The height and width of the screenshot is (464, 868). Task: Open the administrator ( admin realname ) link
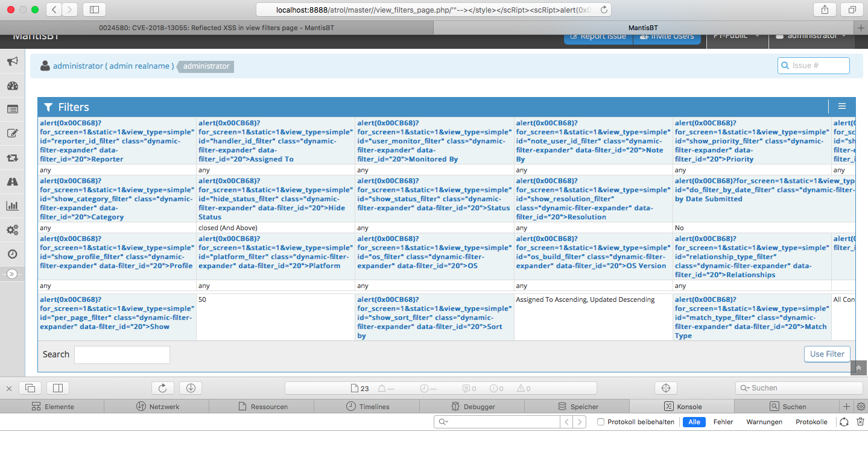tap(113, 66)
